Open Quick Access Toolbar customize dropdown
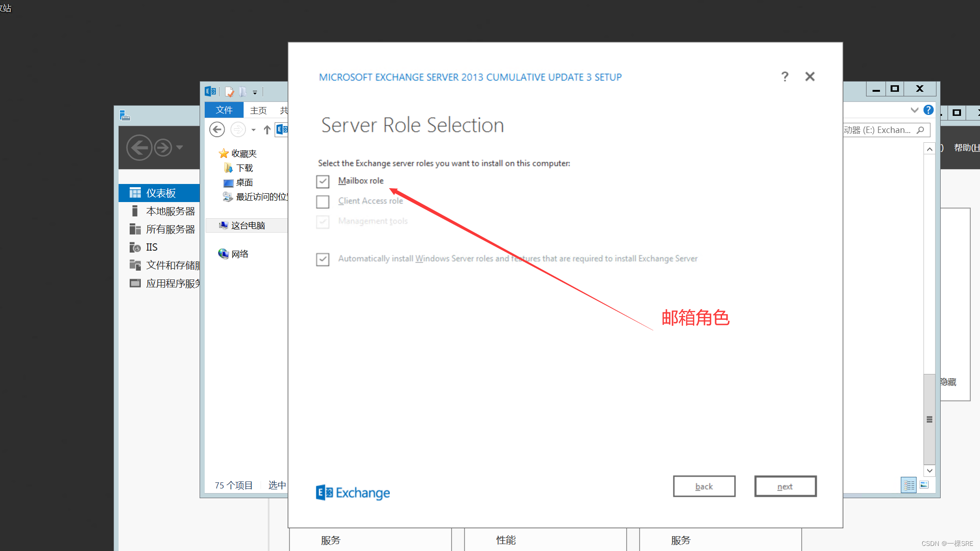 click(x=255, y=93)
